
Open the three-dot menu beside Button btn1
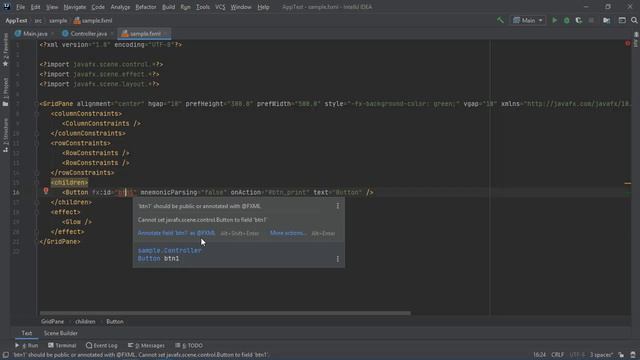[x=338, y=259]
